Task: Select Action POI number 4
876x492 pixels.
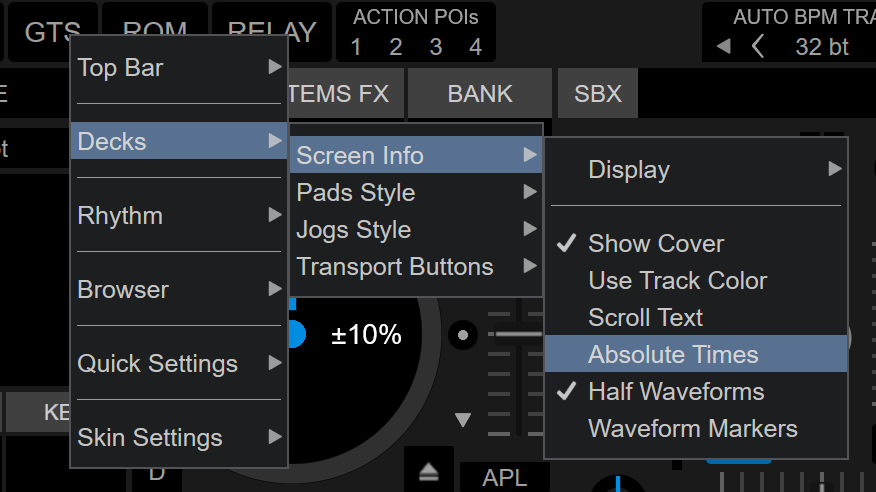Action: tap(476, 47)
